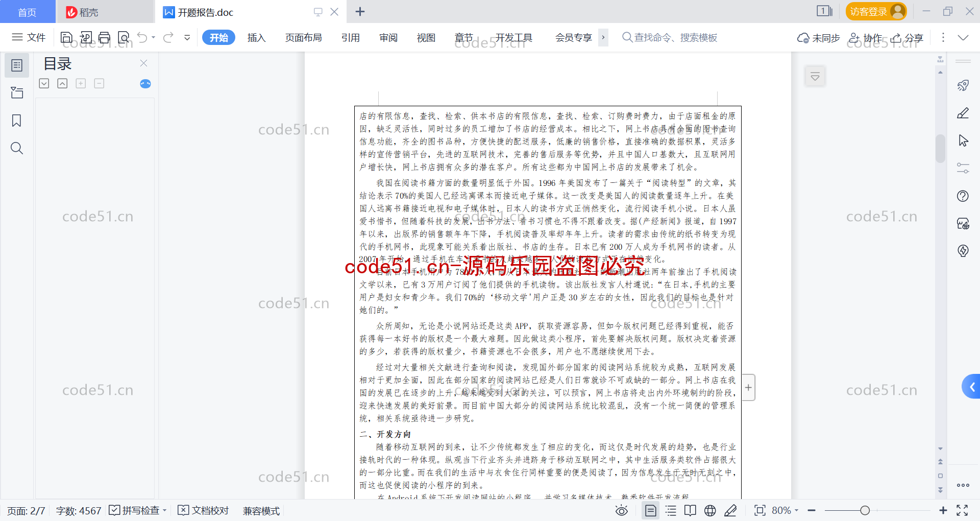This screenshot has height=521, width=980.
Task: Open the chapter navigation sidebar icon
Action: click(17, 92)
